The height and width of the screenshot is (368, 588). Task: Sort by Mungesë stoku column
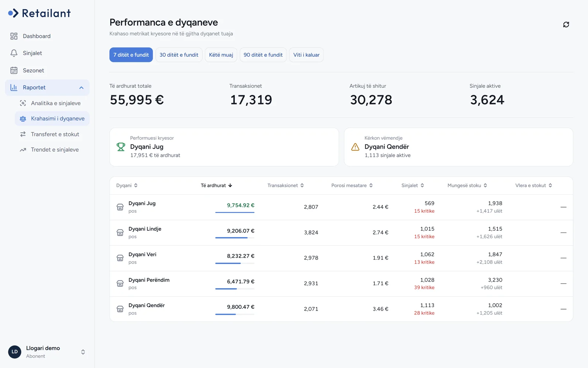click(x=467, y=185)
